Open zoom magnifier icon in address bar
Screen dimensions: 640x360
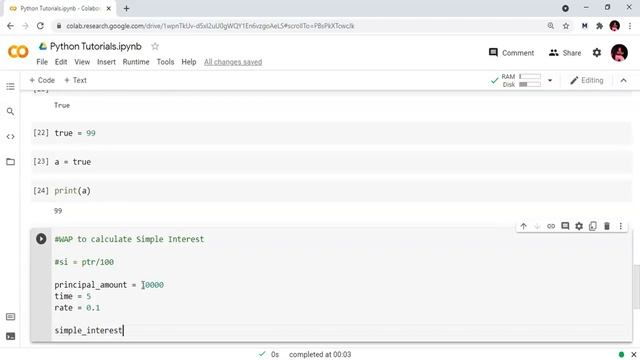(x=551, y=26)
